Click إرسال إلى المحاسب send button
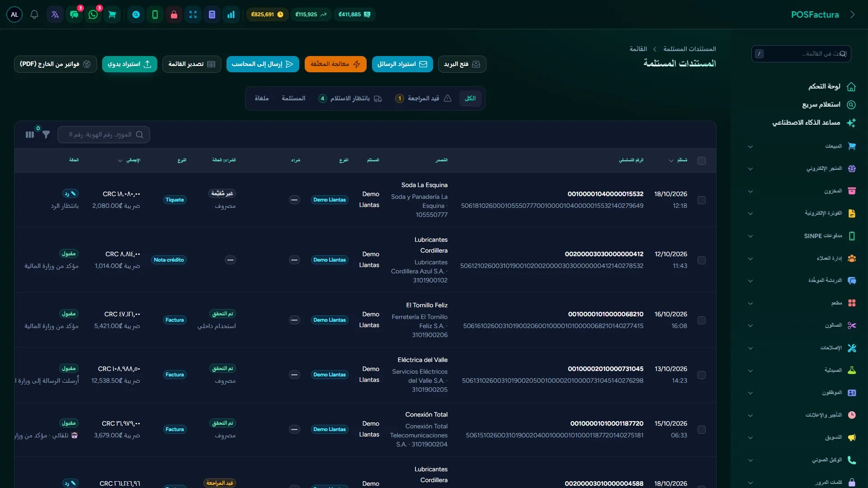Image resolution: width=868 pixels, height=488 pixels. pyautogui.click(x=263, y=64)
